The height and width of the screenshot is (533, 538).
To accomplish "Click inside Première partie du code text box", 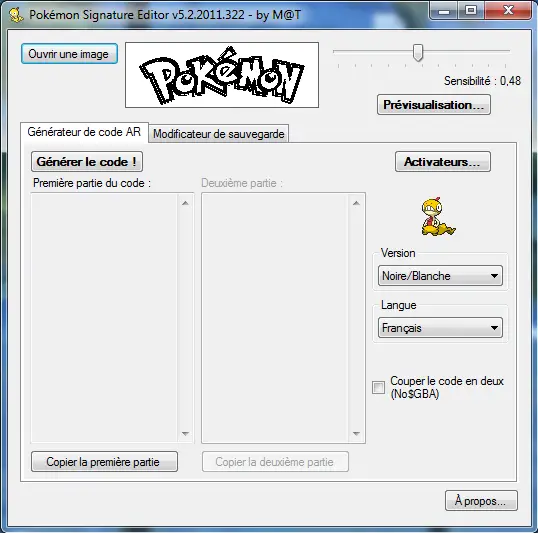I will click(104, 318).
